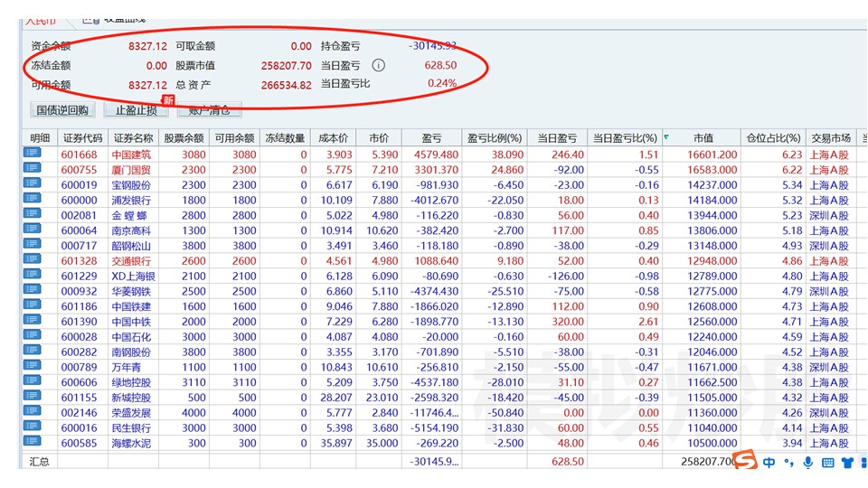The height and width of the screenshot is (488, 868).
Task: Select stock code 600282
Action: click(80, 352)
